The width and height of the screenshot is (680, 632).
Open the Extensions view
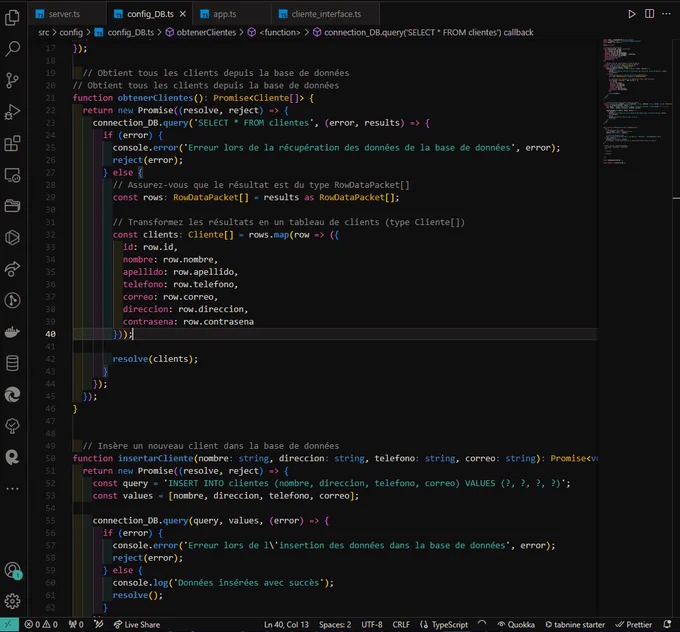[x=12, y=143]
